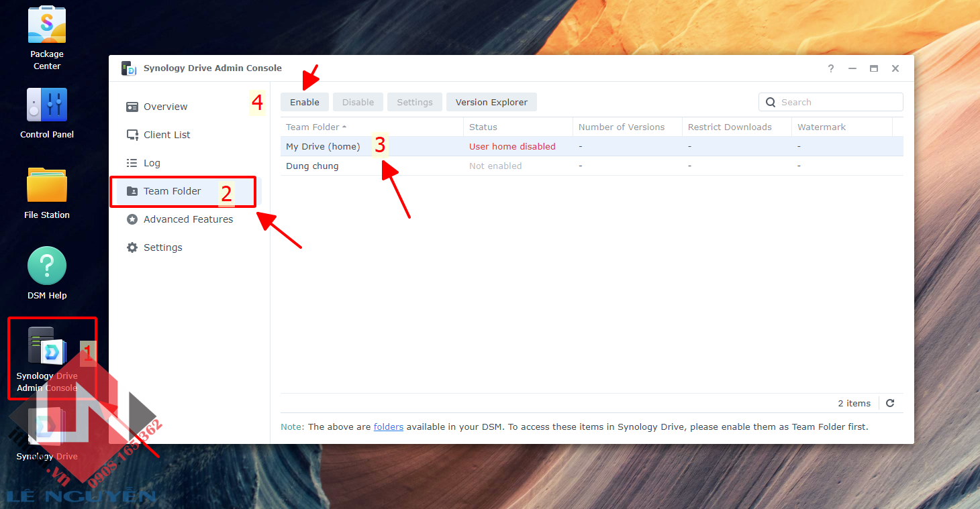Open Package Center desktop icon

tap(47, 24)
